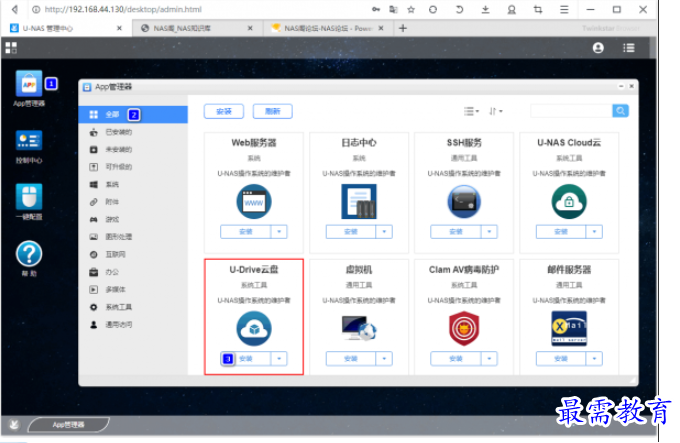Select 图形处理 category in sidebar
The width and height of the screenshot is (680, 443).
pos(133,237)
